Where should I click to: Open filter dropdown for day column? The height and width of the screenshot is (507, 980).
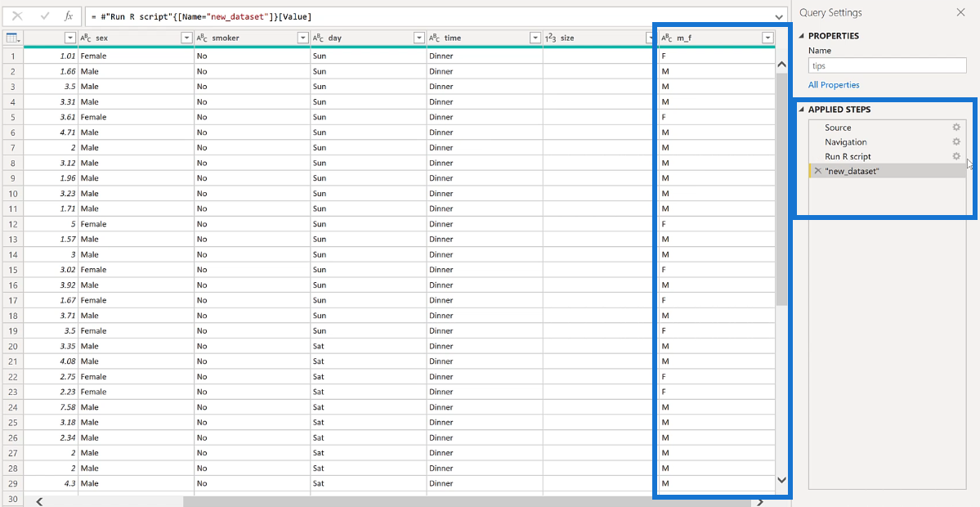coord(418,38)
